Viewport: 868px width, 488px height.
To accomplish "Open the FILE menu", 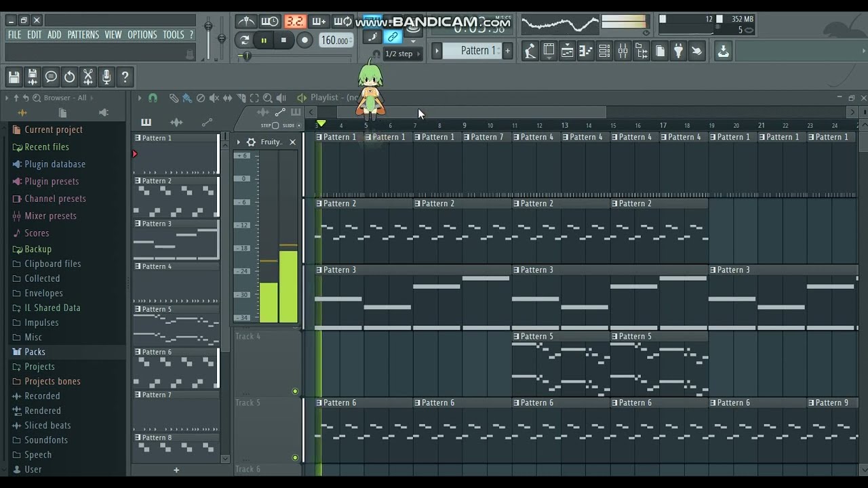I will pyautogui.click(x=14, y=35).
